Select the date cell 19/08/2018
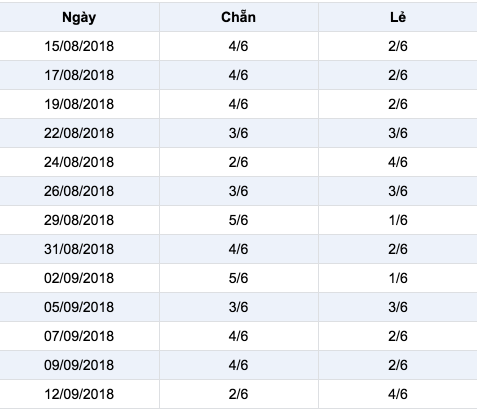The height and width of the screenshot is (410, 477). (x=79, y=104)
